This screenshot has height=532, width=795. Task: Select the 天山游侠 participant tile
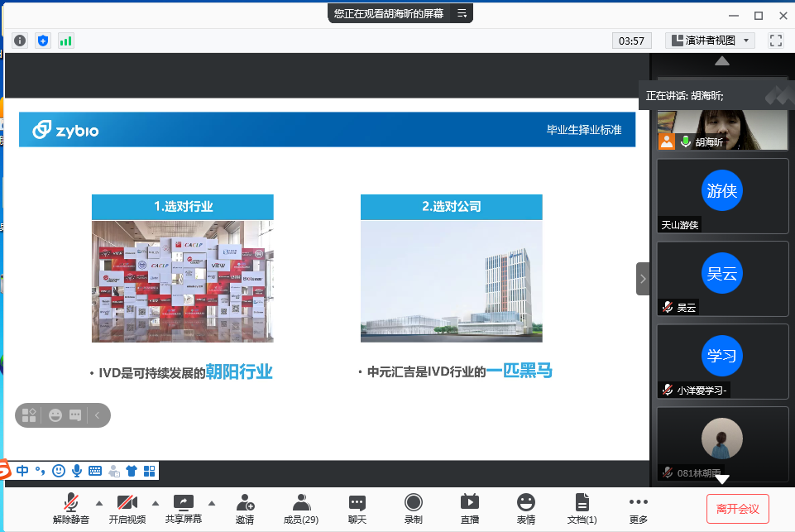(722, 196)
